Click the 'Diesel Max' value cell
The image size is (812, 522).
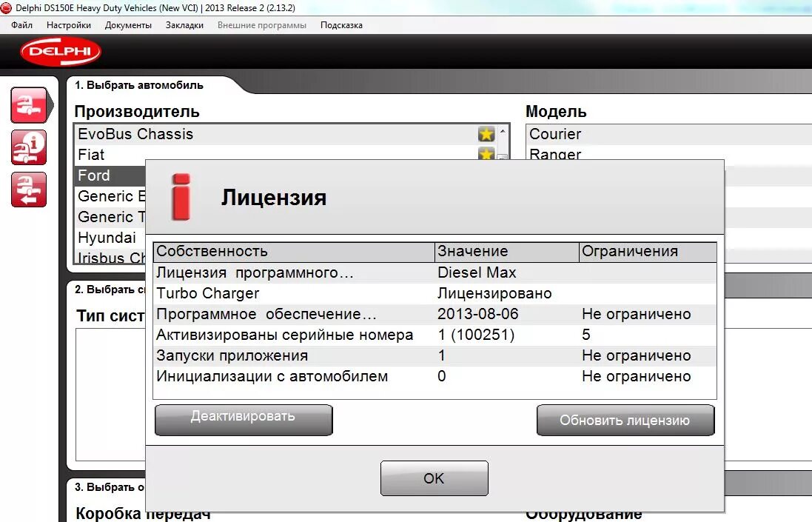(x=477, y=273)
